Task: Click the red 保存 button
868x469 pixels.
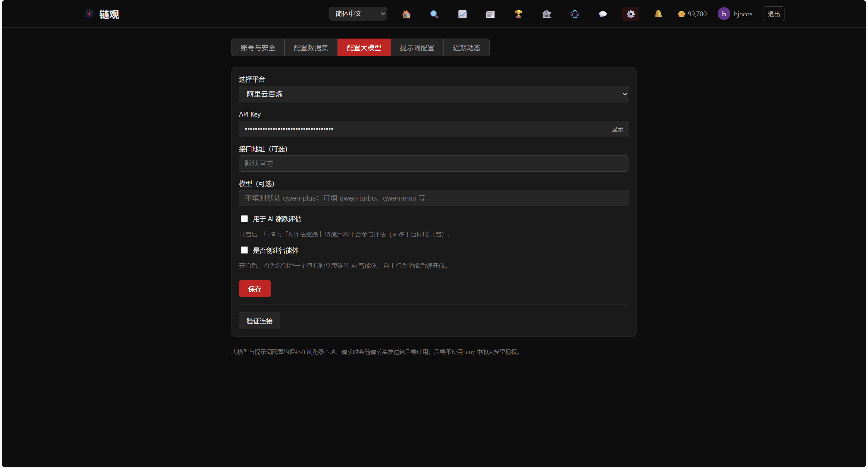Action: click(255, 289)
